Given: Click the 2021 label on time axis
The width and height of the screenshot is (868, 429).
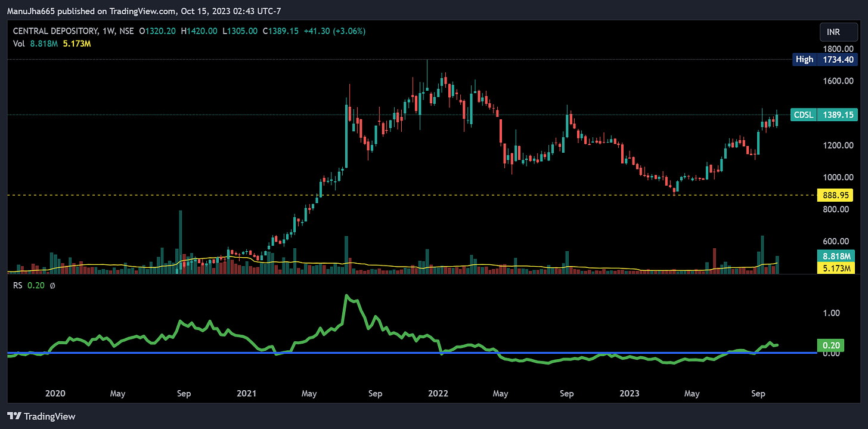Looking at the screenshot, I should (x=246, y=394).
